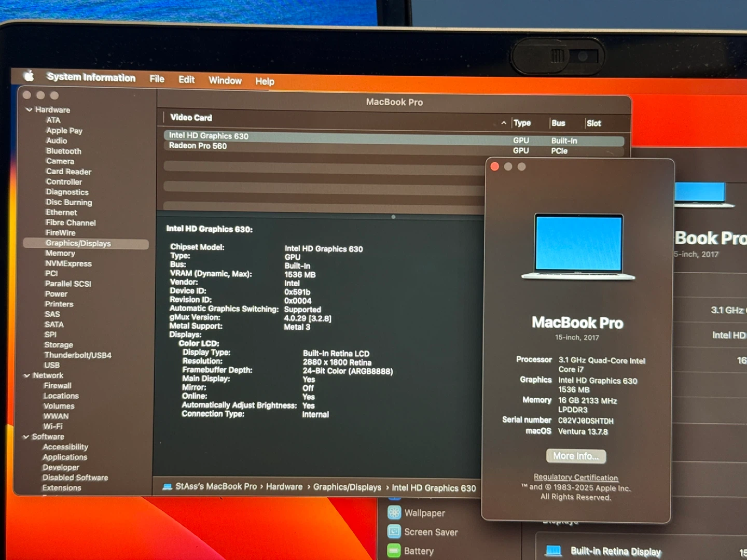Select Storage in the sidebar
This screenshot has width=747, height=560.
pyautogui.click(x=59, y=345)
